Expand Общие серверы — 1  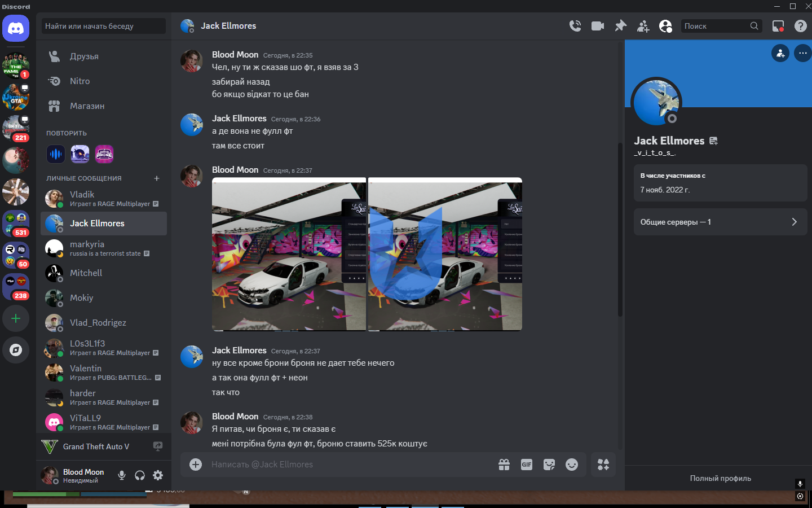(721, 222)
